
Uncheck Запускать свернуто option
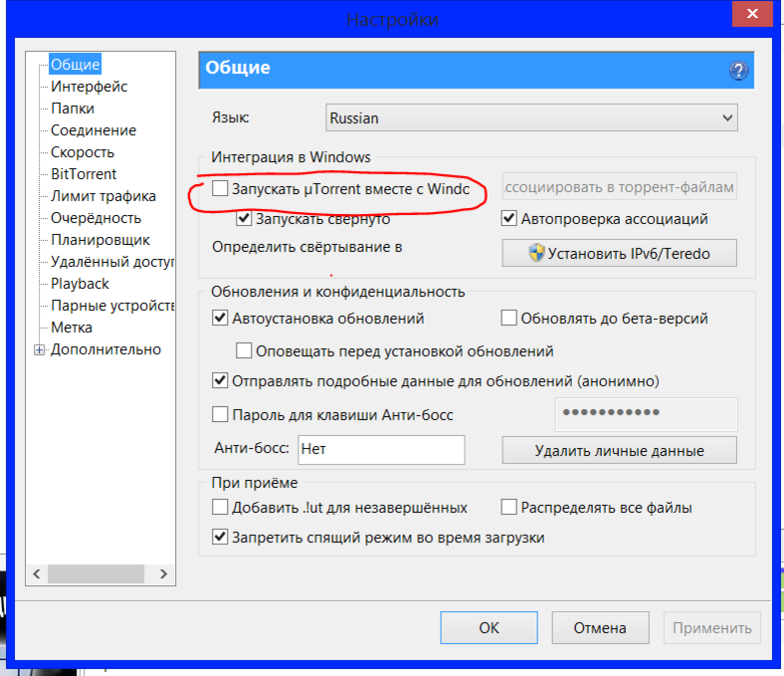[244, 218]
